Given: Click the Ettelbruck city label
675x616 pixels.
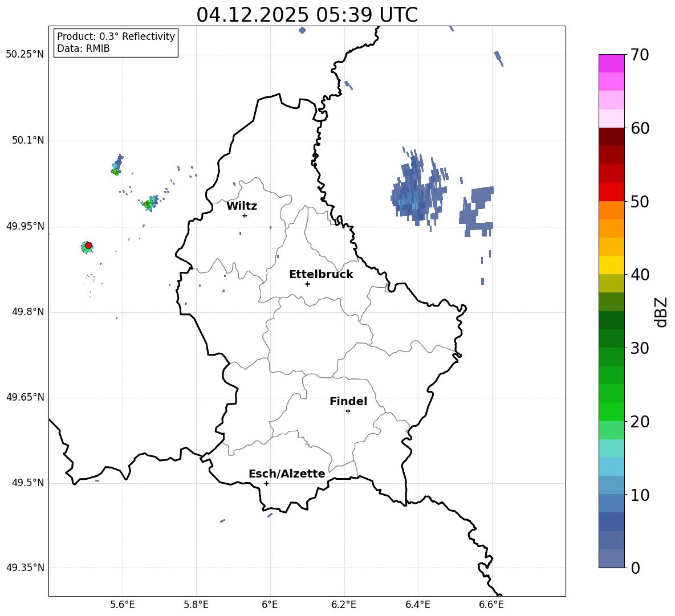Looking at the screenshot, I should pyautogui.click(x=321, y=275).
